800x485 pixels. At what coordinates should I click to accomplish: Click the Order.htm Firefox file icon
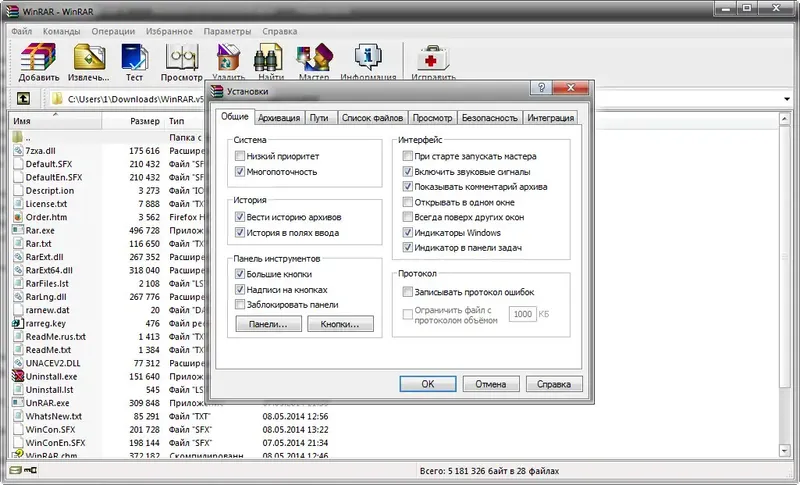click(18, 217)
